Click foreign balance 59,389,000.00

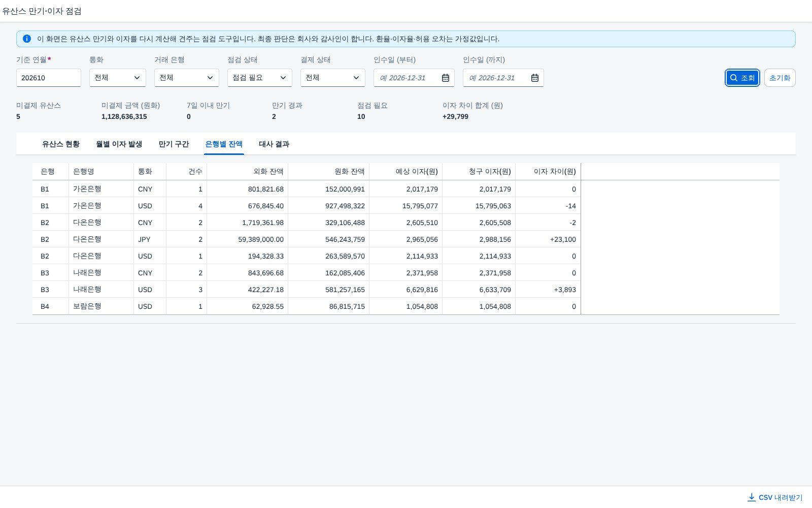[x=261, y=239]
